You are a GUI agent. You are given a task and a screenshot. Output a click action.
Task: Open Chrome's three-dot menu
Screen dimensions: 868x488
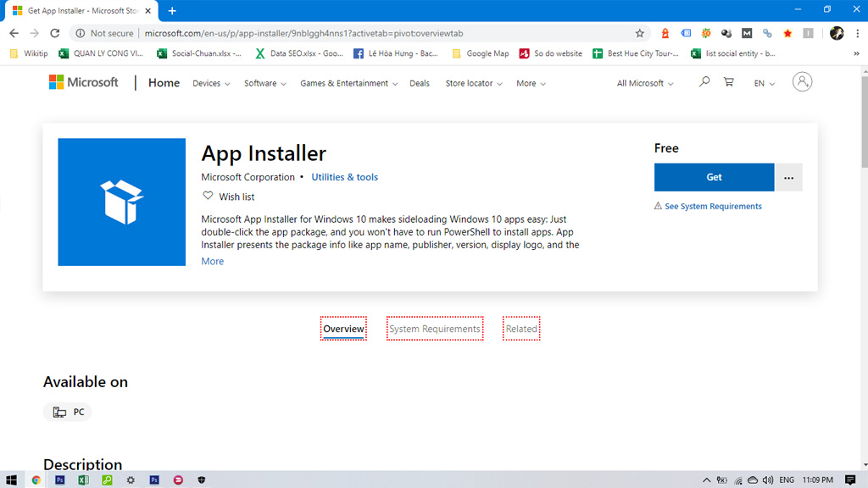(x=857, y=33)
